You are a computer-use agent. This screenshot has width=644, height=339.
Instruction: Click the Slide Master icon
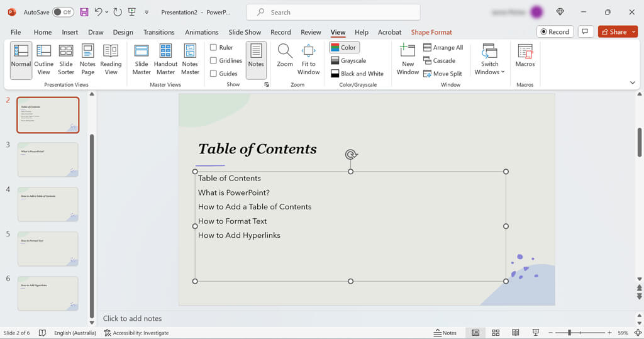tap(142, 60)
